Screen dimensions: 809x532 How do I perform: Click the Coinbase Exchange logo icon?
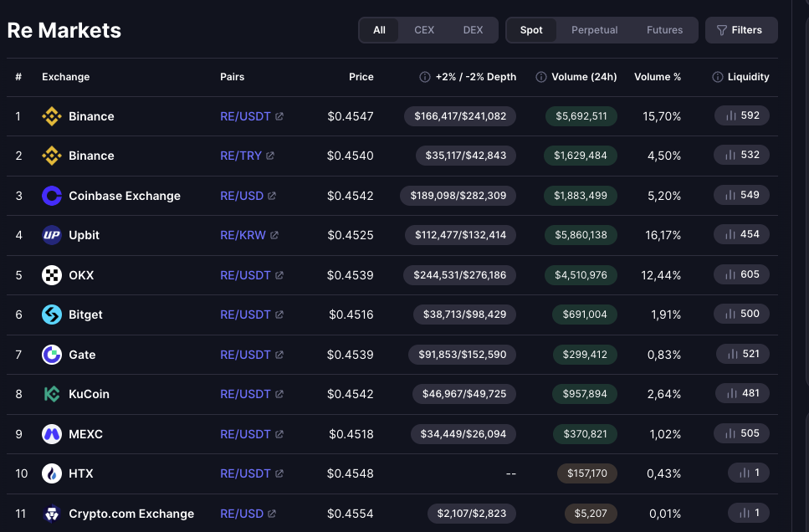pyautogui.click(x=52, y=196)
